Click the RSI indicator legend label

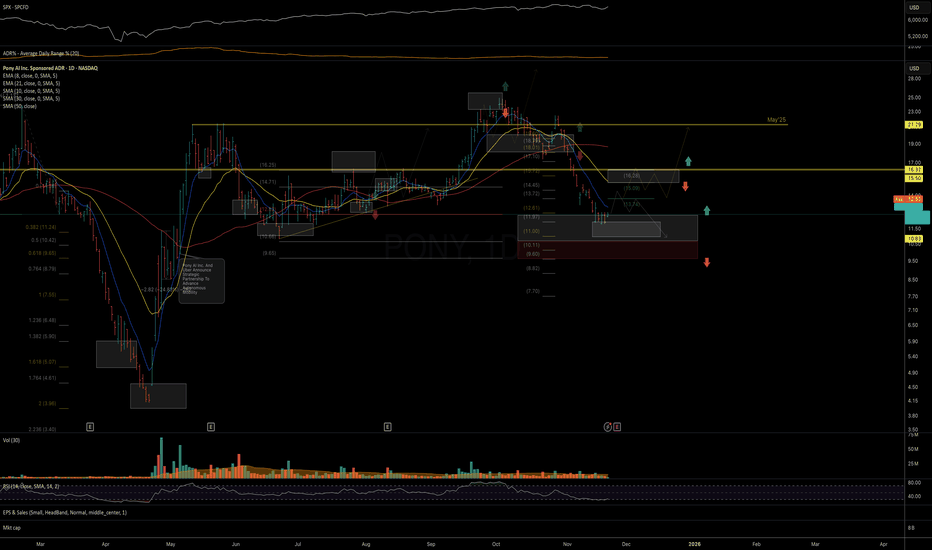[x=30, y=486]
